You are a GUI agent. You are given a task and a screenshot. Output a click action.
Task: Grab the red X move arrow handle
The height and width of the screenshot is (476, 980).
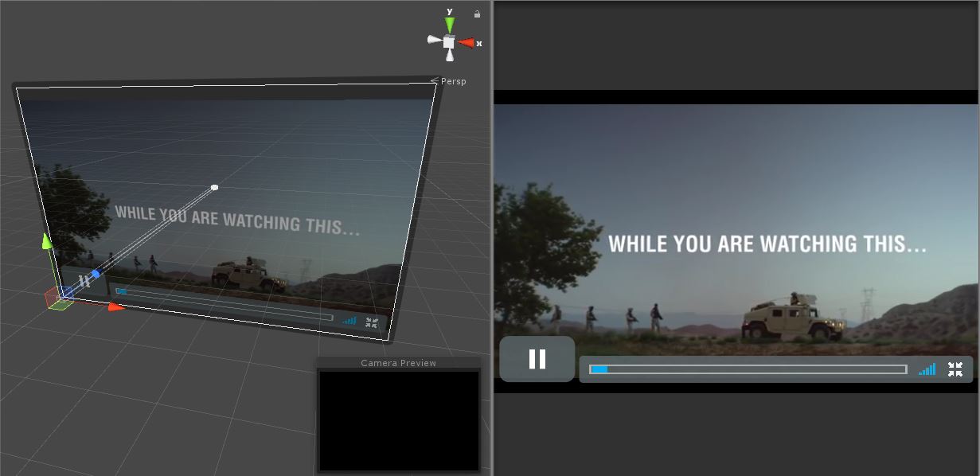(116, 306)
